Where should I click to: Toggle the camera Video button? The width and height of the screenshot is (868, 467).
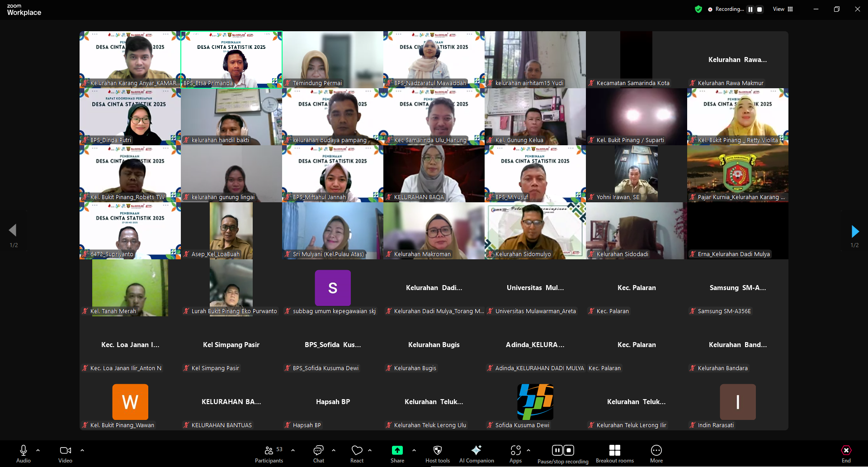point(65,454)
